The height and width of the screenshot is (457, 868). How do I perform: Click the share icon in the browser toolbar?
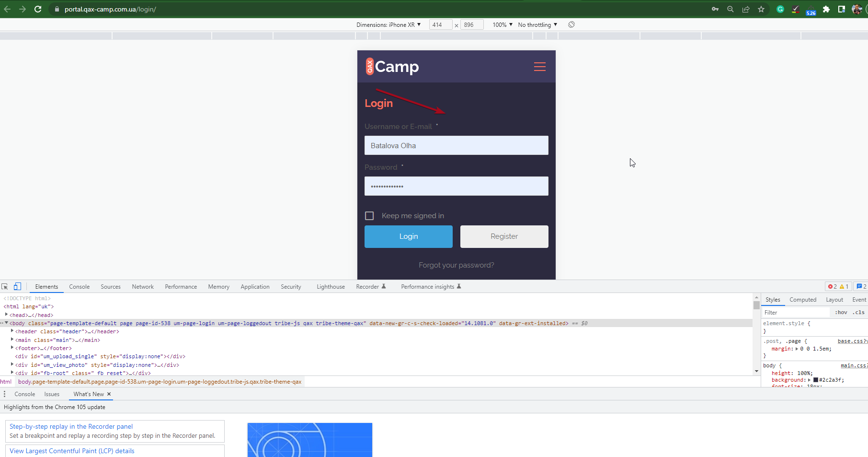pos(746,9)
